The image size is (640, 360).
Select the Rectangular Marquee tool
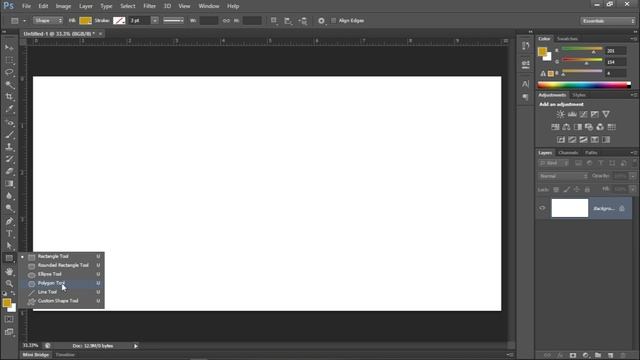coord(9,60)
